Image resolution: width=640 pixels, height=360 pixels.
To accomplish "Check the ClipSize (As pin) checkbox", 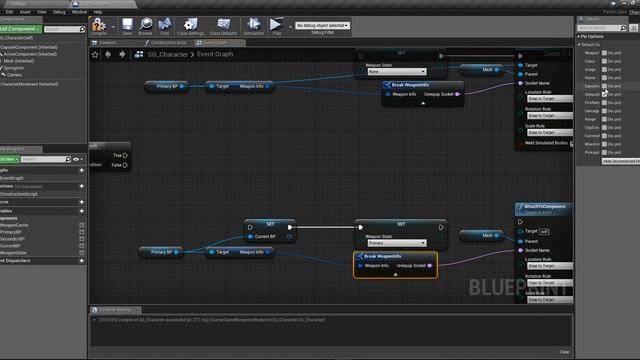I will pos(604,128).
